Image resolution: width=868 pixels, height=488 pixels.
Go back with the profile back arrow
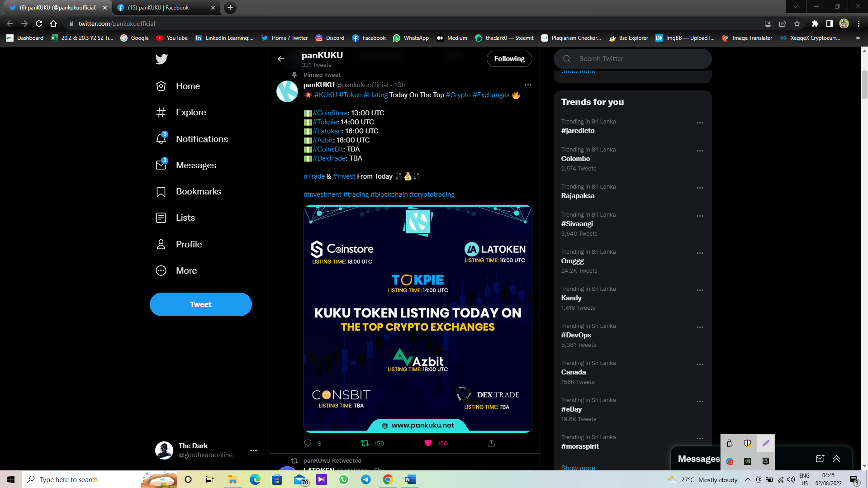pyautogui.click(x=281, y=59)
